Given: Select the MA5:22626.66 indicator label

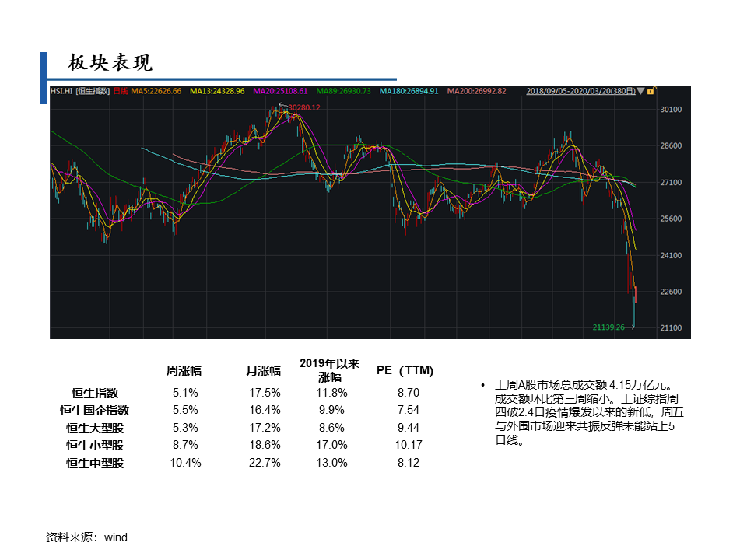Looking at the screenshot, I should (x=156, y=91).
